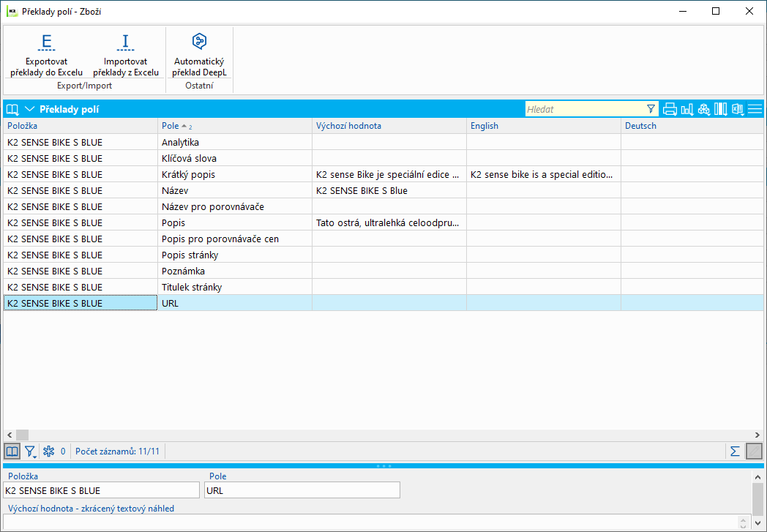Click horizontal scrollbar left arrow
This screenshot has width=767, height=532.
(10, 435)
